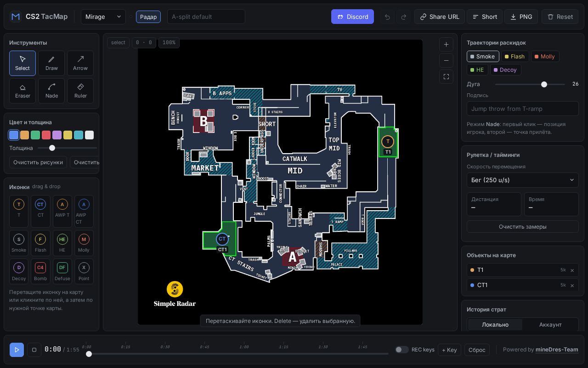Select the Draw tool
Viewport: 588px width, 368px height.
tap(51, 63)
